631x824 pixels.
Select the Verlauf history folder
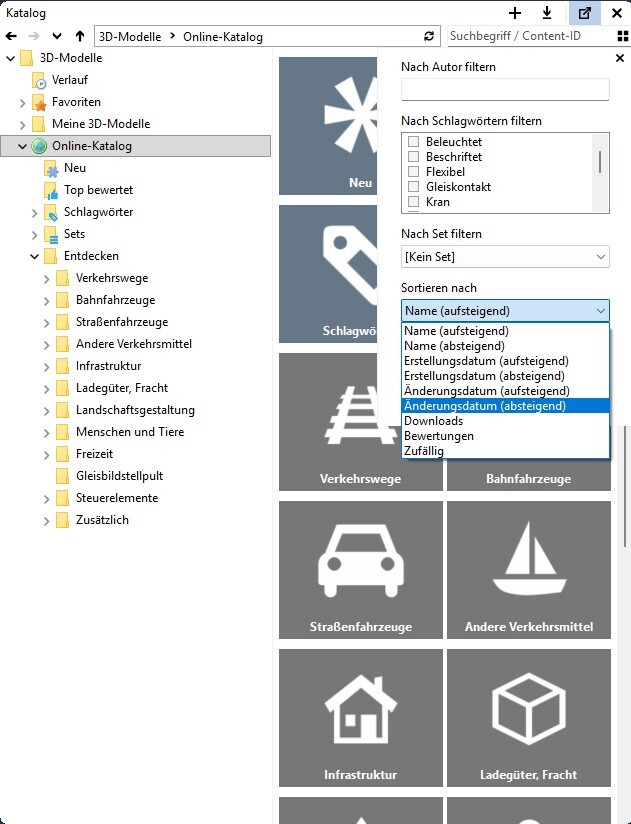click(x=69, y=80)
